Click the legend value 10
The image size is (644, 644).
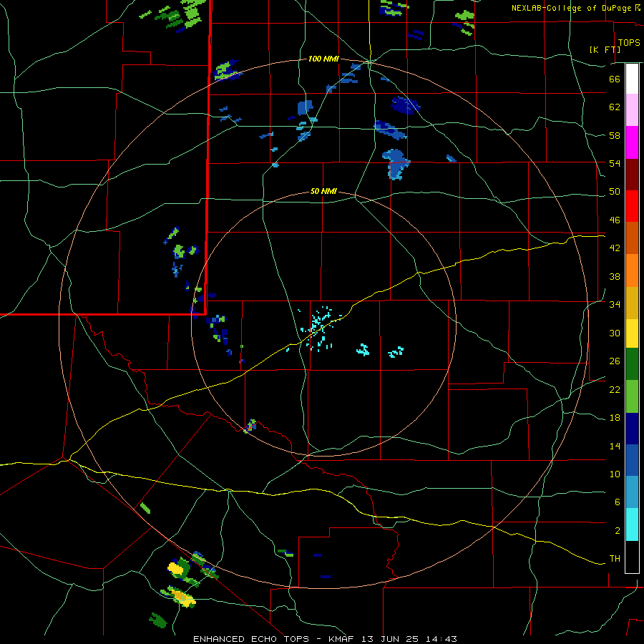pos(615,474)
